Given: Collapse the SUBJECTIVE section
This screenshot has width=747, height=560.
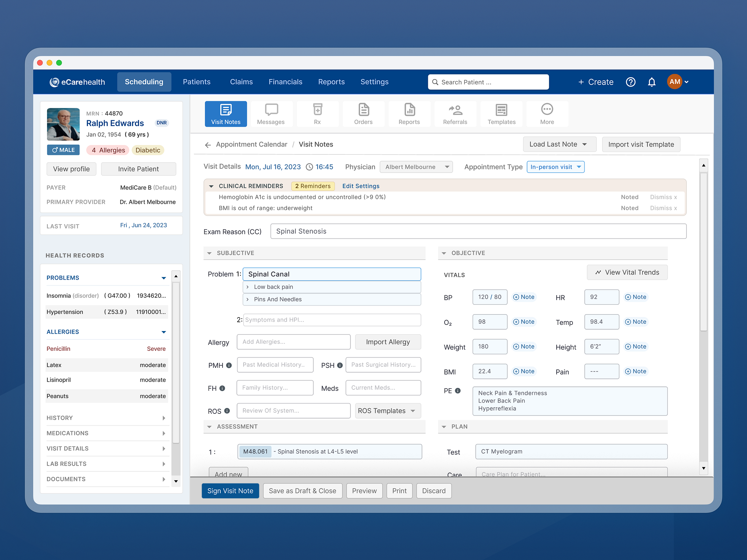Looking at the screenshot, I should coord(209,253).
